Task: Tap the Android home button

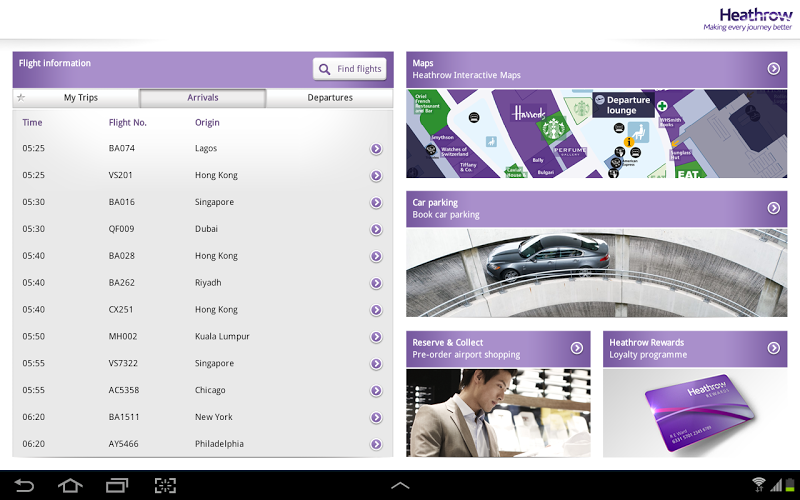Action: pyautogui.click(x=70, y=485)
